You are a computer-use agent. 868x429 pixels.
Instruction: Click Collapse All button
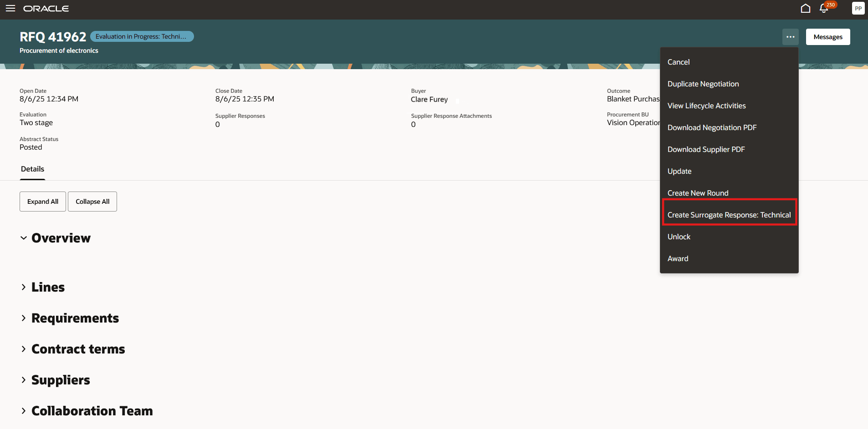click(x=92, y=202)
